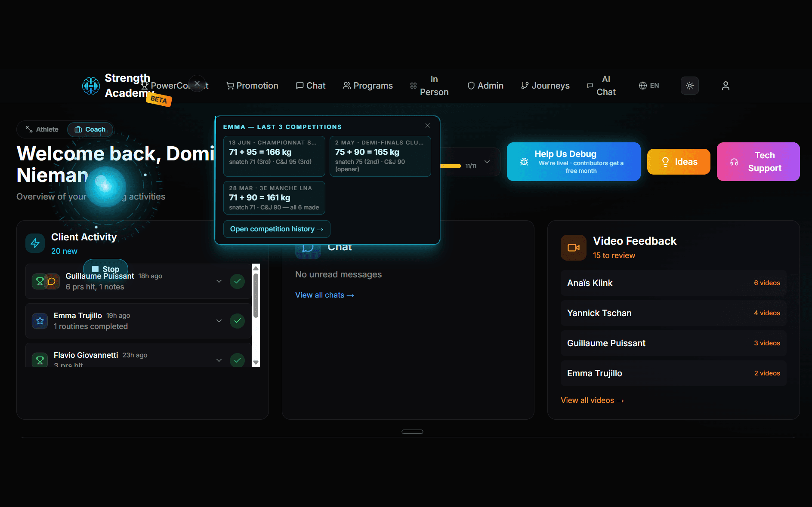Click the headset icon on Tech Support
The image size is (812, 507).
[734, 162]
